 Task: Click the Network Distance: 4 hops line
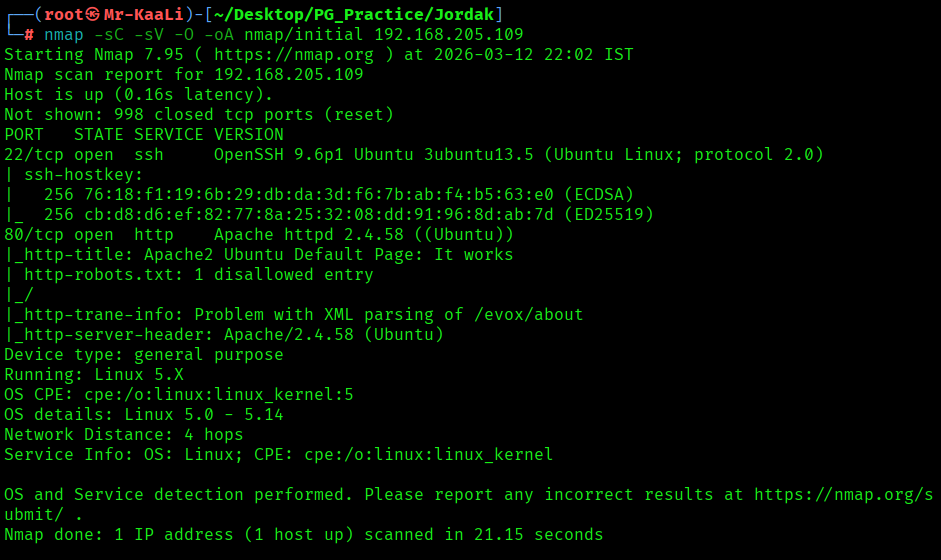pos(123,434)
